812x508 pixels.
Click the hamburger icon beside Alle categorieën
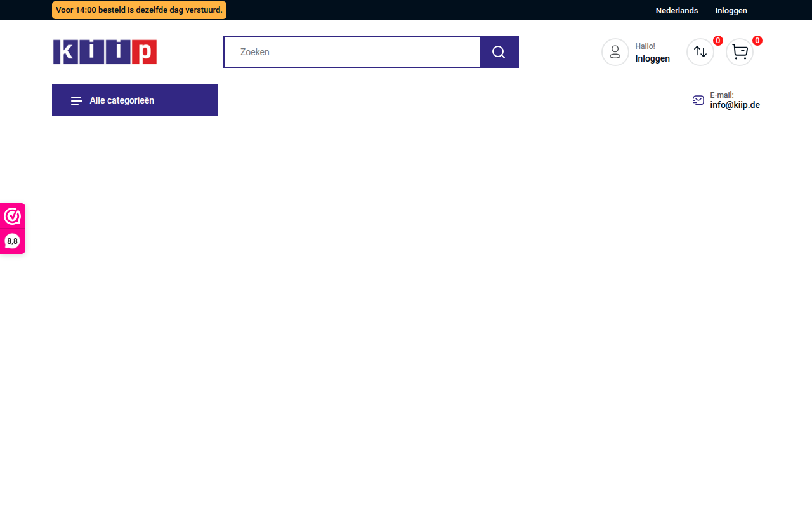pyautogui.click(x=77, y=100)
